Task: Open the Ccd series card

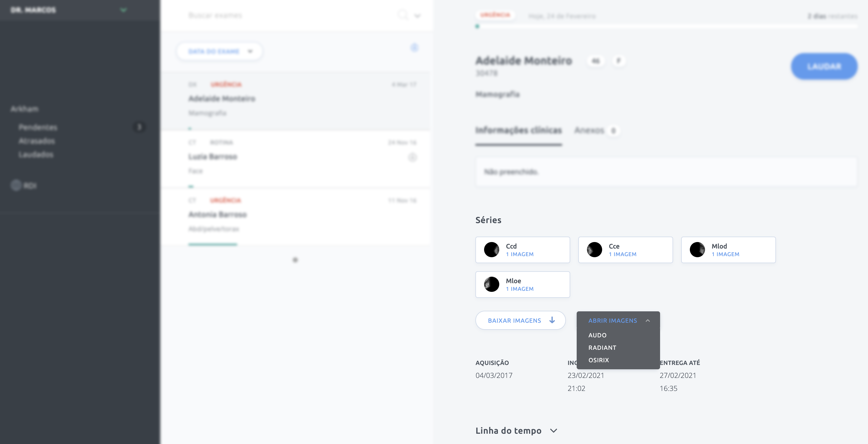Action: click(x=522, y=250)
